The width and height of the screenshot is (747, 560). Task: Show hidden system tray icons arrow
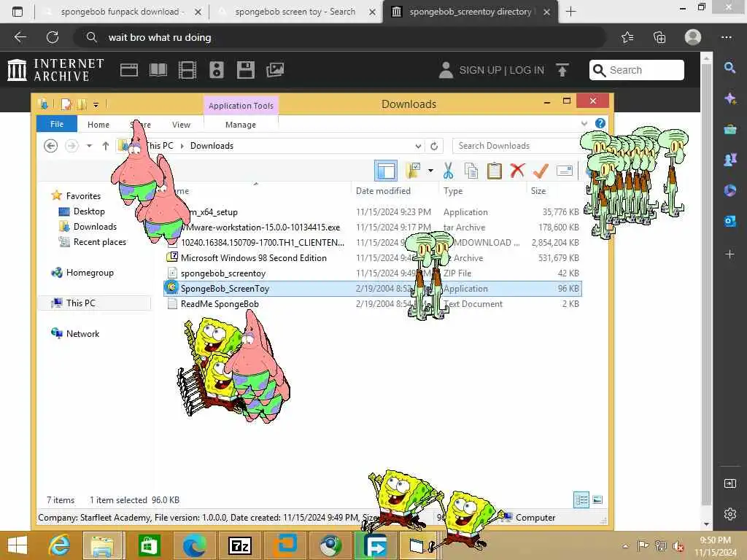pyautogui.click(x=625, y=545)
